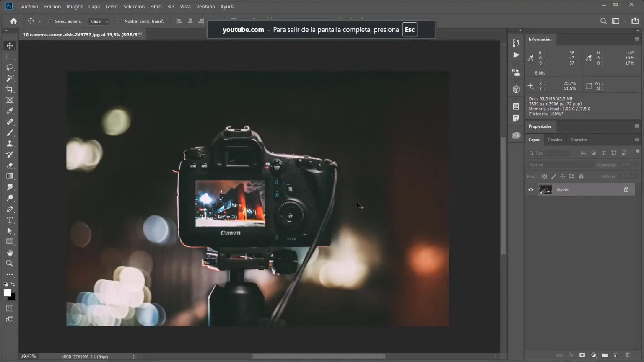
Task: Open the Capa auto-select dropdown
Action: pos(99,21)
